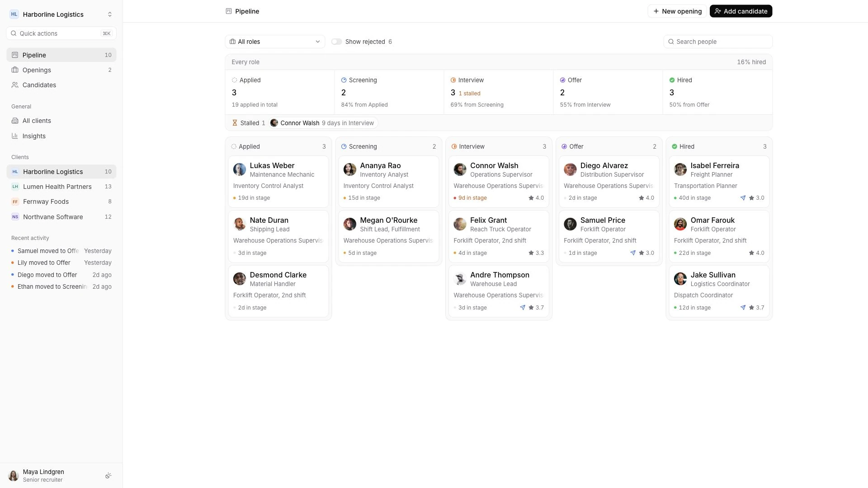Click the search magnifier icon in Quick actions

(14, 33)
